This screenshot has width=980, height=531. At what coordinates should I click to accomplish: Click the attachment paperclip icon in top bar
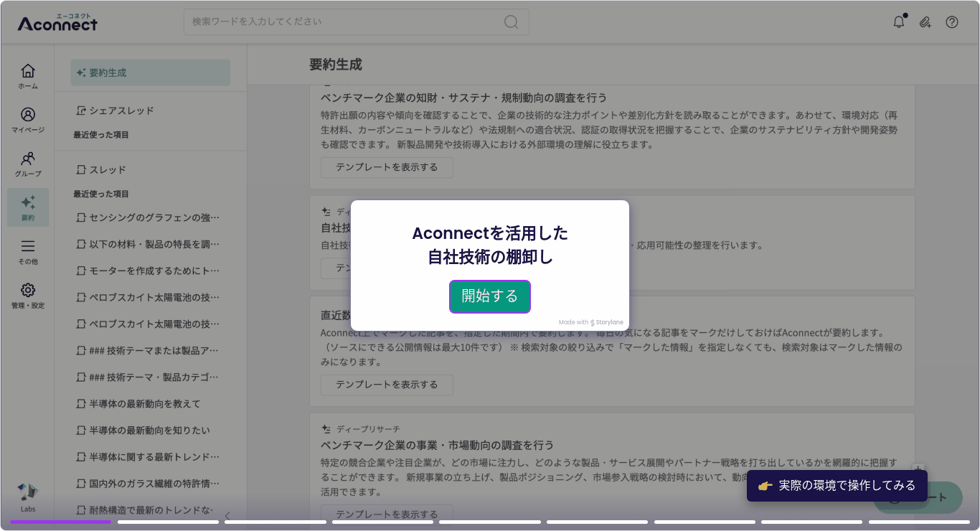point(924,22)
